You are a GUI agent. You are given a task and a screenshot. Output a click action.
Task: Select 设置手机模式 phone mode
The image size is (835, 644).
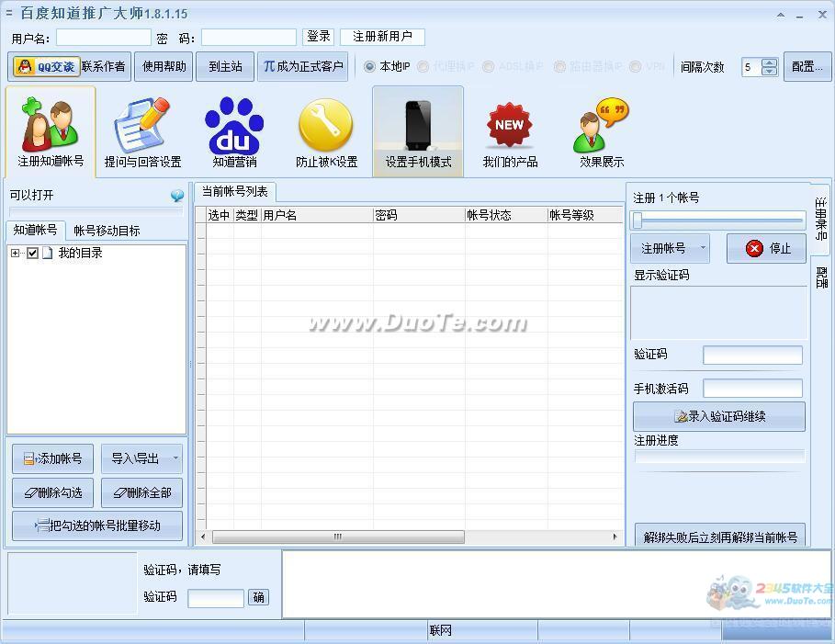pos(418,131)
